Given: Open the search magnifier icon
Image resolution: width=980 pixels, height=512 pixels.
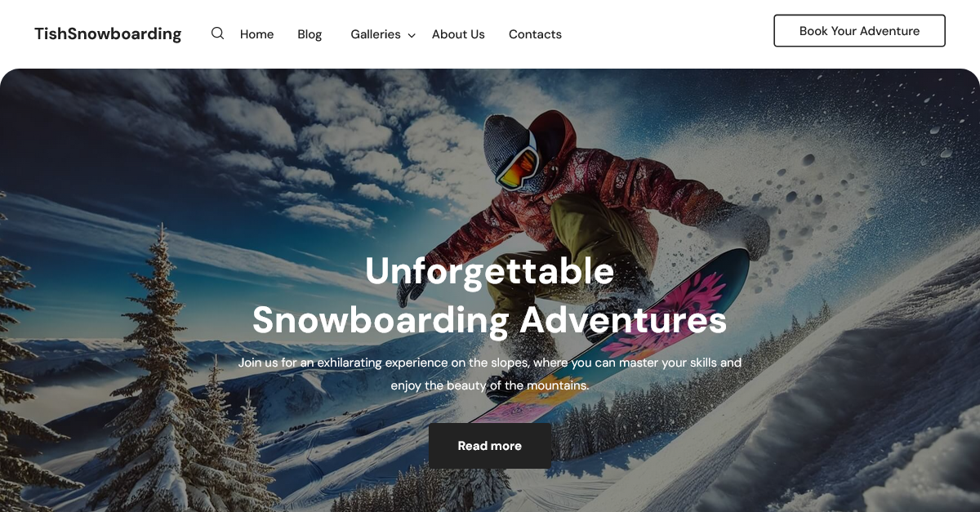Looking at the screenshot, I should point(217,33).
